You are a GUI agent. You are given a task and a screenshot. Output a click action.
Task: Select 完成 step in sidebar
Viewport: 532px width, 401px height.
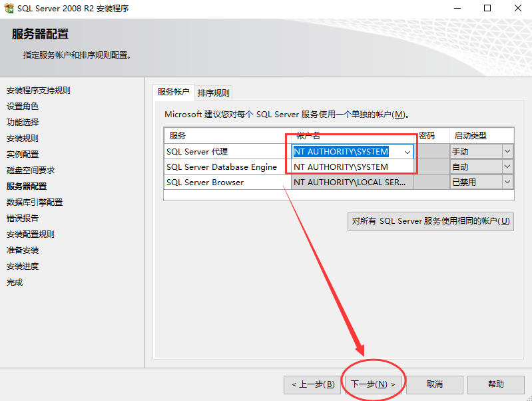pos(15,282)
